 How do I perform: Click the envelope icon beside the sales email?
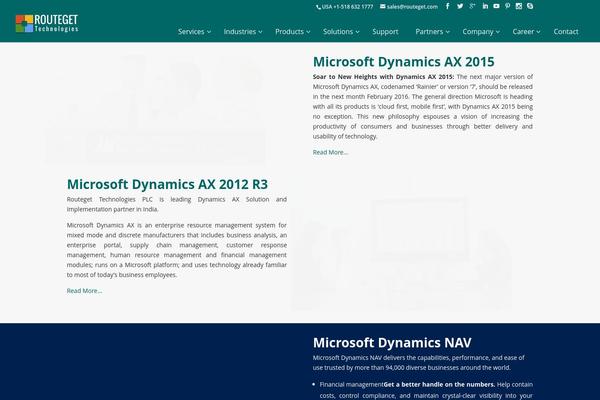click(383, 7)
